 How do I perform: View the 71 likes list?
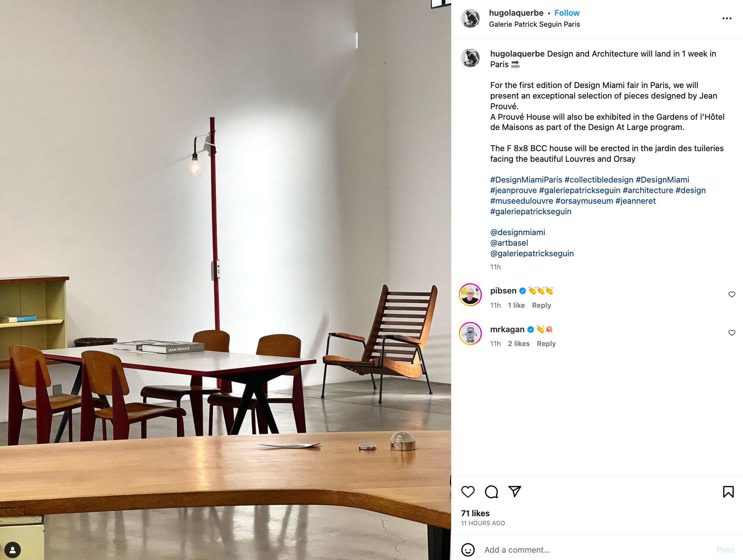pos(475,513)
